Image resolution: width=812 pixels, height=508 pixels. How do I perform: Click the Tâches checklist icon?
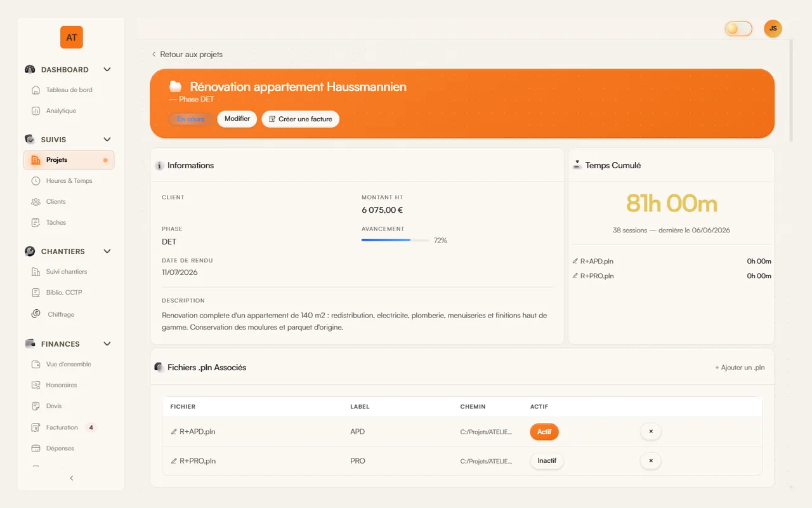click(36, 223)
